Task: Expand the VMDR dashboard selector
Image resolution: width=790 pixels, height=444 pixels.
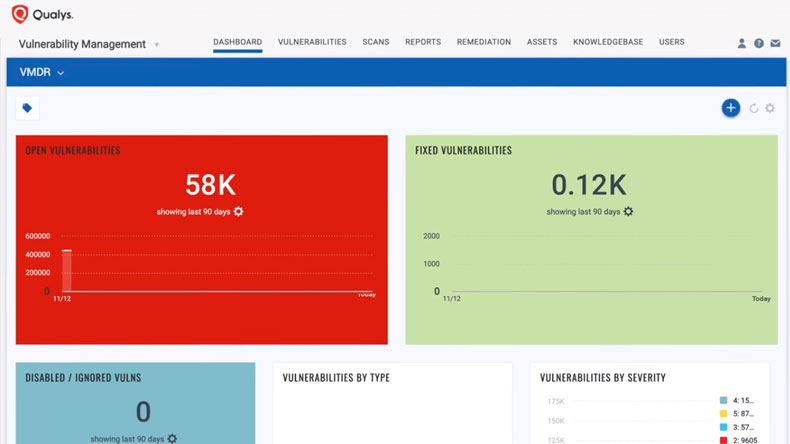Action: 61,73
